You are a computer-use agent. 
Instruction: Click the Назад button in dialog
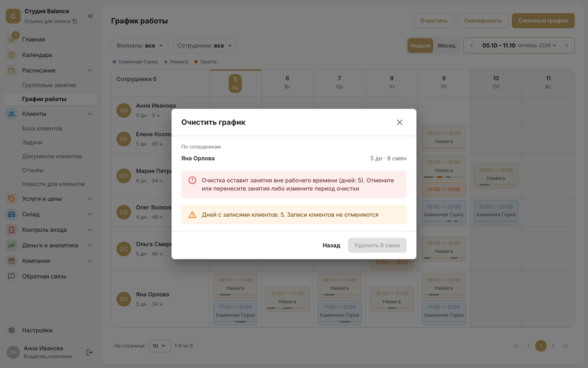click(331, 245)
